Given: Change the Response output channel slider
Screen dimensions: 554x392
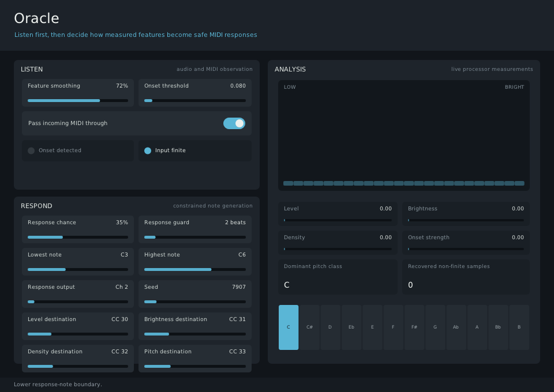Looking at the screenshot, I should tap(78, 301).
